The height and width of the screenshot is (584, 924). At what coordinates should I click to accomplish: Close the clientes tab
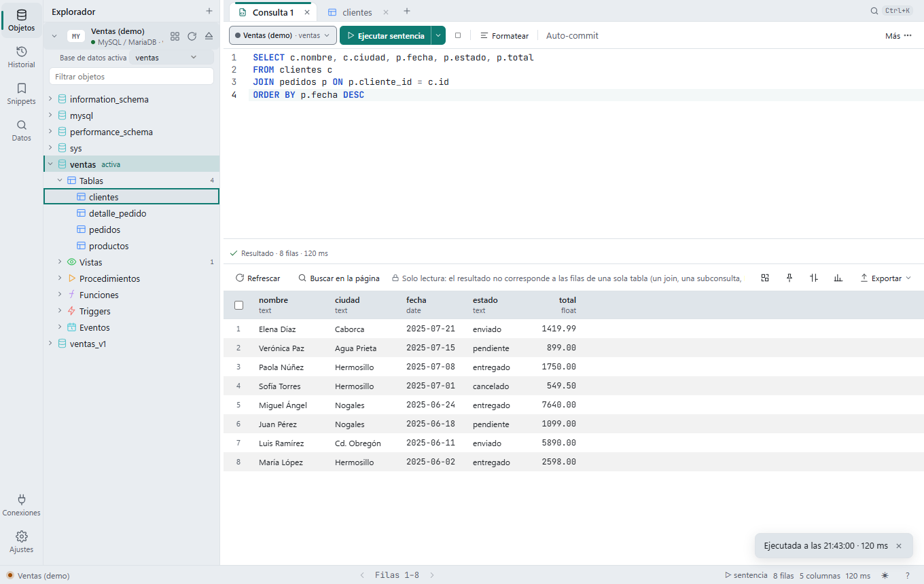pyautogui.click(x=386, y=12)
